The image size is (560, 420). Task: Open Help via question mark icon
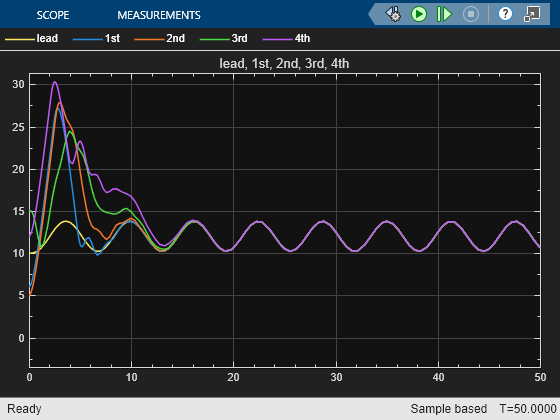click(x=505, y=14)
